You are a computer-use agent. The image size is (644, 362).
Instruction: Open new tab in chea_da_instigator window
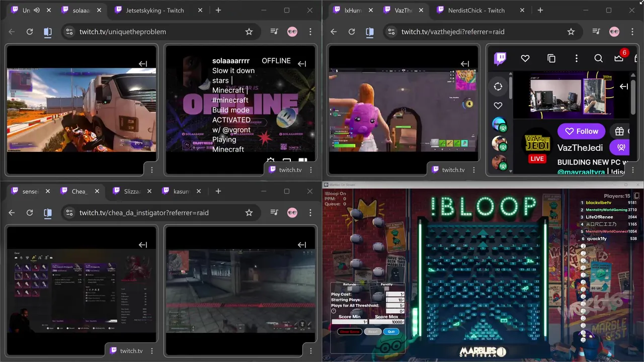coord(218,191)
